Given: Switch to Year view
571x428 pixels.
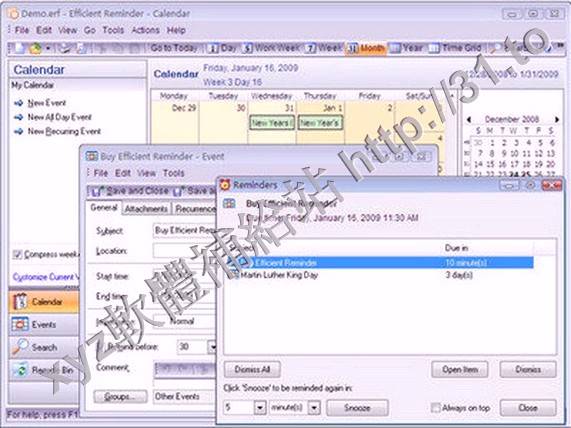Looking at the screenshot, I should tap(406, 48).
